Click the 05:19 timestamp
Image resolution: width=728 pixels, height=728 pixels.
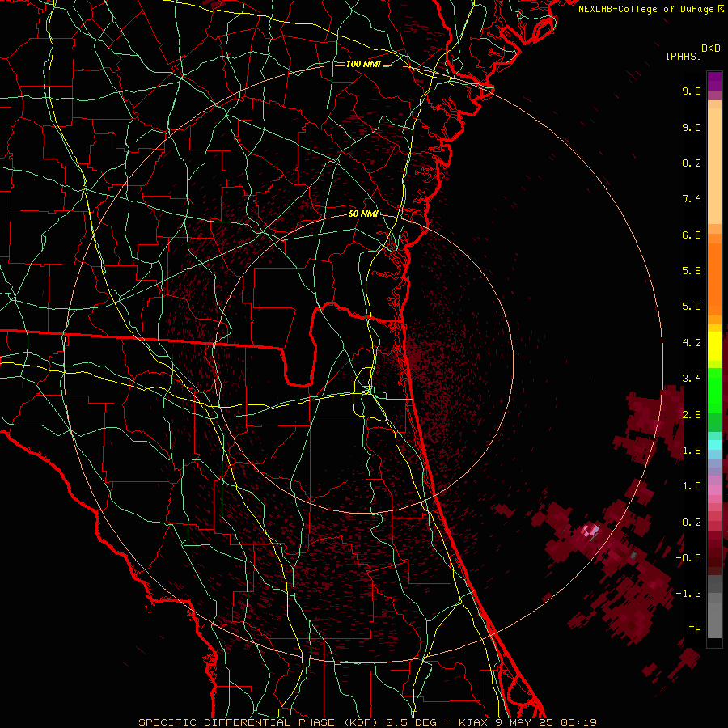click(578, 722)
